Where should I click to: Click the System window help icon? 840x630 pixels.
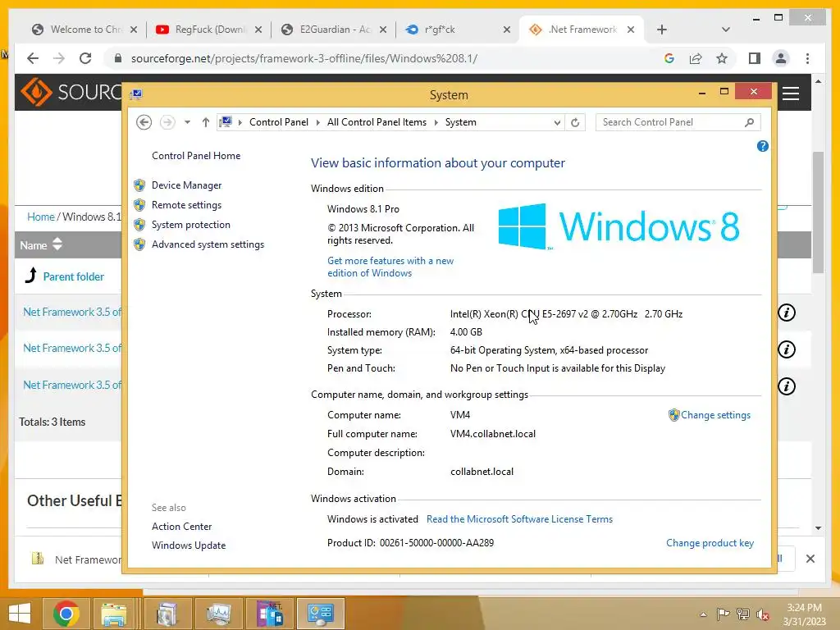762,146
